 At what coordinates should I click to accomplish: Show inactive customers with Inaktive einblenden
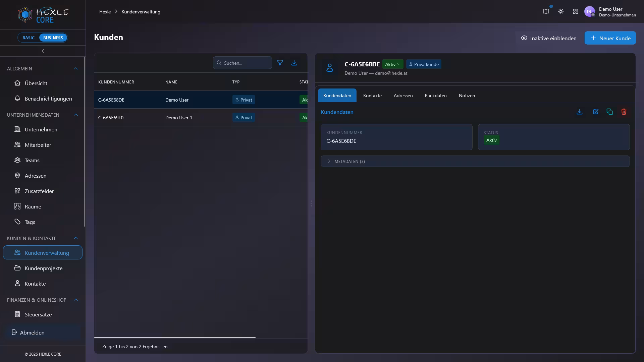(548, 38)
